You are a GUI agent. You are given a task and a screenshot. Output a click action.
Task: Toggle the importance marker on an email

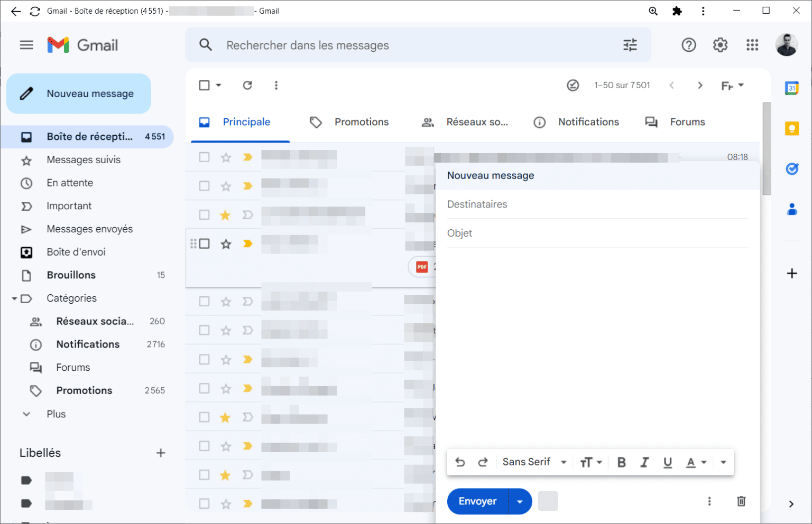click(247, 157)
